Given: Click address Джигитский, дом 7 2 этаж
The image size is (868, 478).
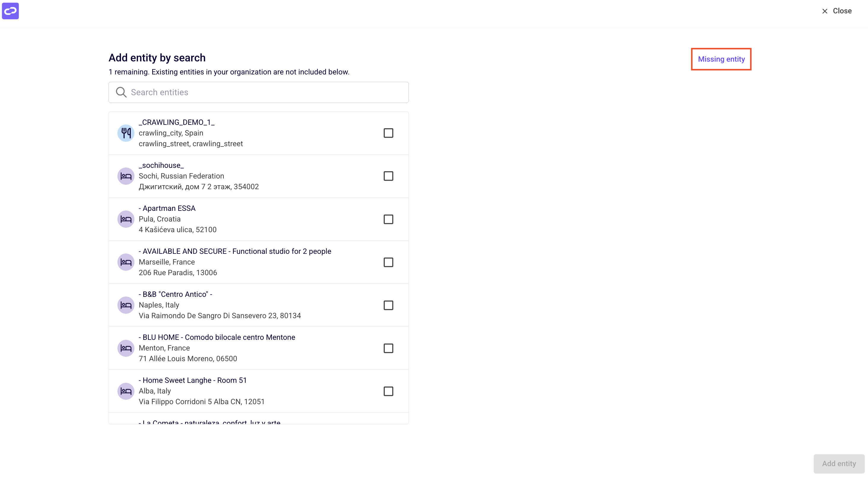Looking at the screenshot, I should click(x=199, y=187).
